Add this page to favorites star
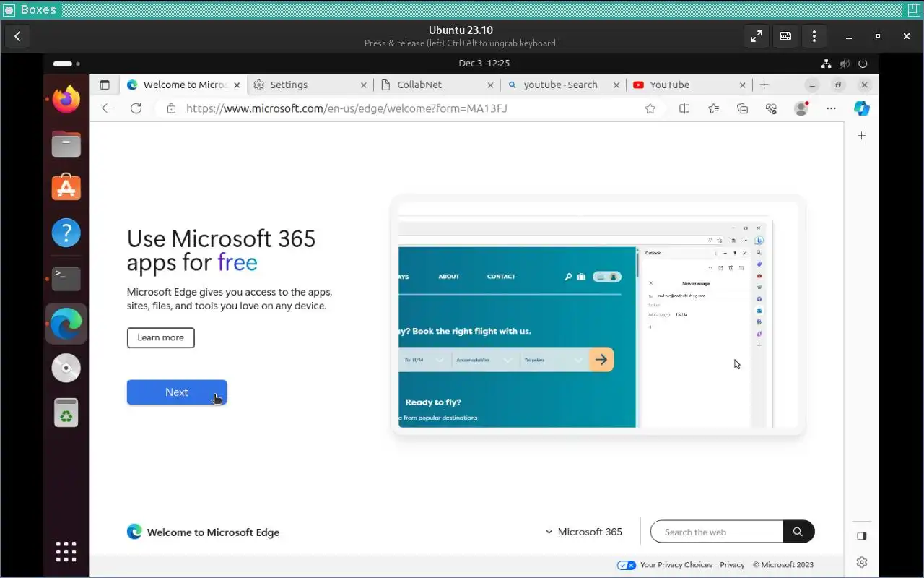The height and width of the screenshot is (578, 924). point(650,108)
